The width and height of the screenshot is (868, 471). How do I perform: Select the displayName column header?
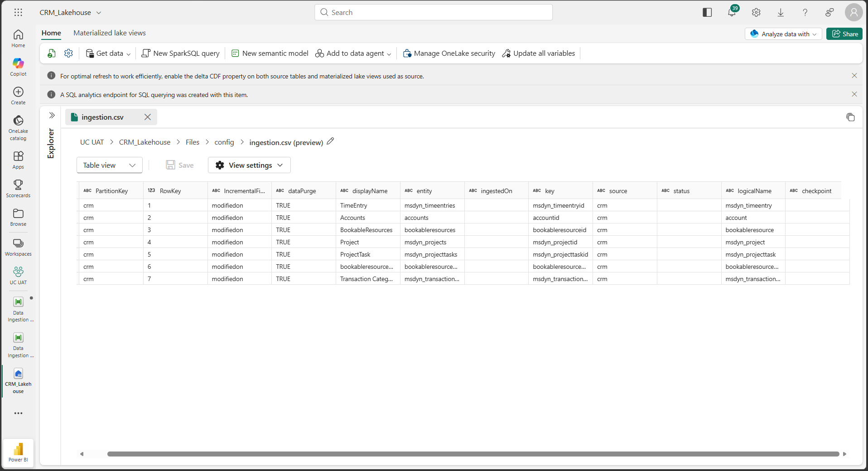pyautogui.click(x=368, y=191)
